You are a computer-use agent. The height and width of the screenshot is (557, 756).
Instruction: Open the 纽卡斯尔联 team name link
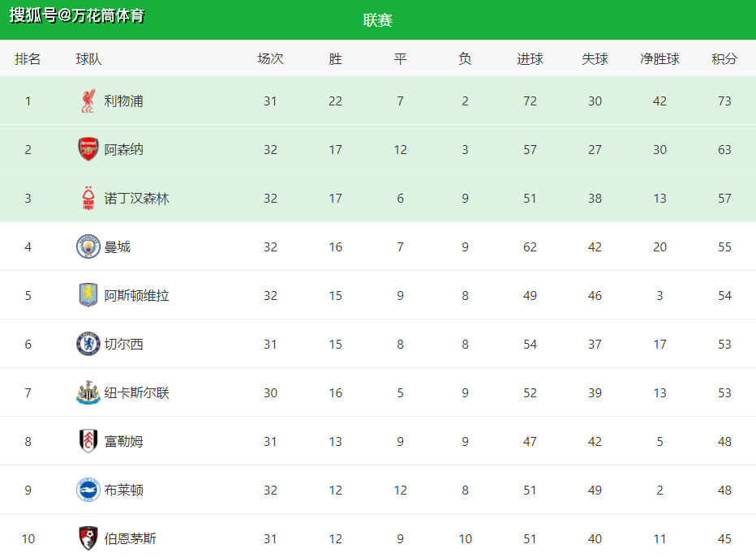coord(136,393)
